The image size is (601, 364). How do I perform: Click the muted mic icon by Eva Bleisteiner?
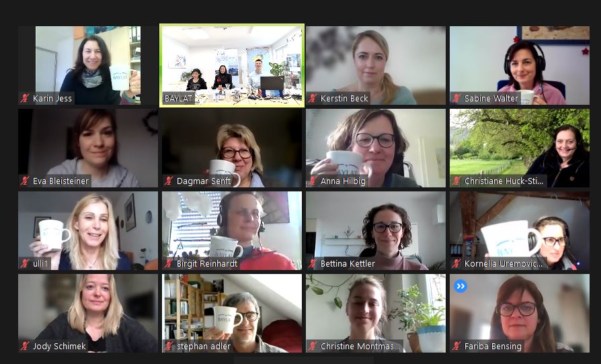(x=25, y=181)
